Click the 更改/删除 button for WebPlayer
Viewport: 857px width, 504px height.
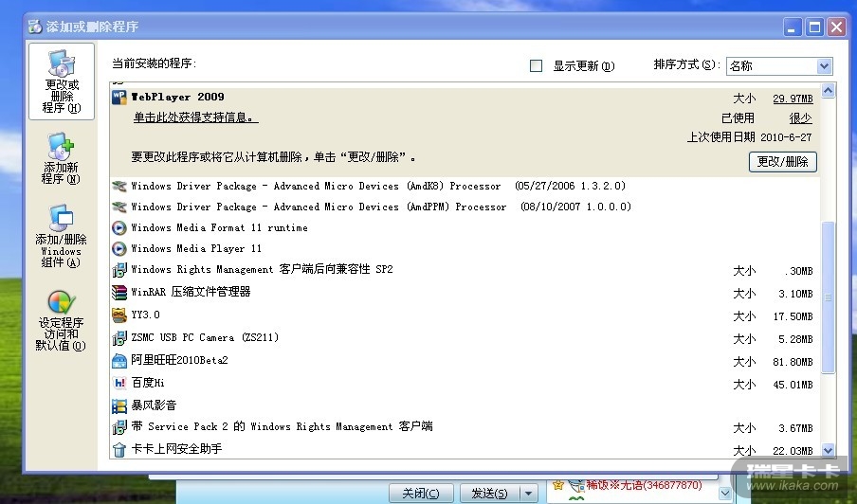click(x=783, y=162)
